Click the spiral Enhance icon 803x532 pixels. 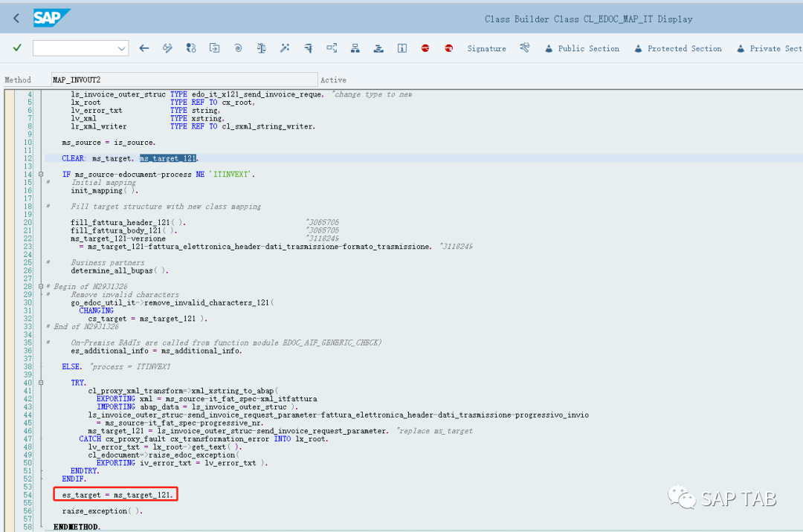(x=238, y=48)
